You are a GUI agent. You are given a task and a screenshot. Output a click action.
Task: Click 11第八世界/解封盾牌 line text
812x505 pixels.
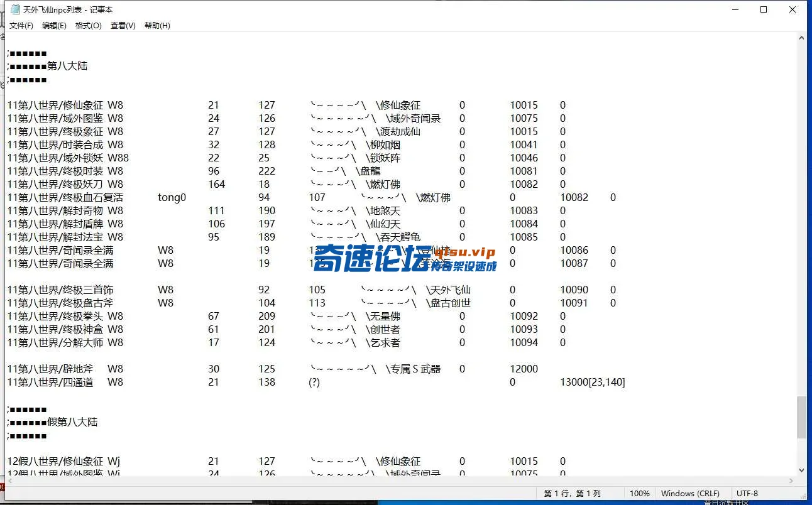tap(55, 224)
